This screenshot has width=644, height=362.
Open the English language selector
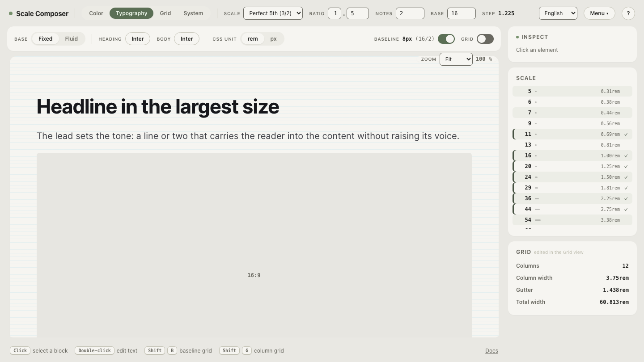pos(558,13)
